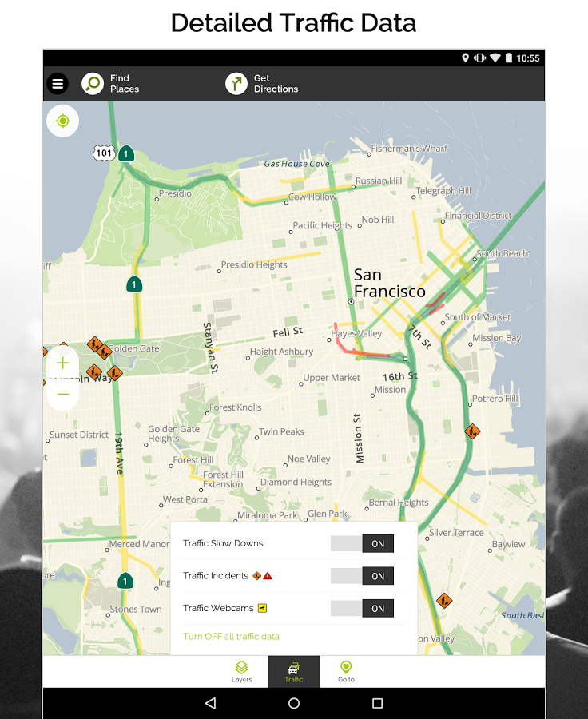This screenshot has width=588, height=719.
Task: Tap the Traffic car icon
Action: [x=293, y=668]
